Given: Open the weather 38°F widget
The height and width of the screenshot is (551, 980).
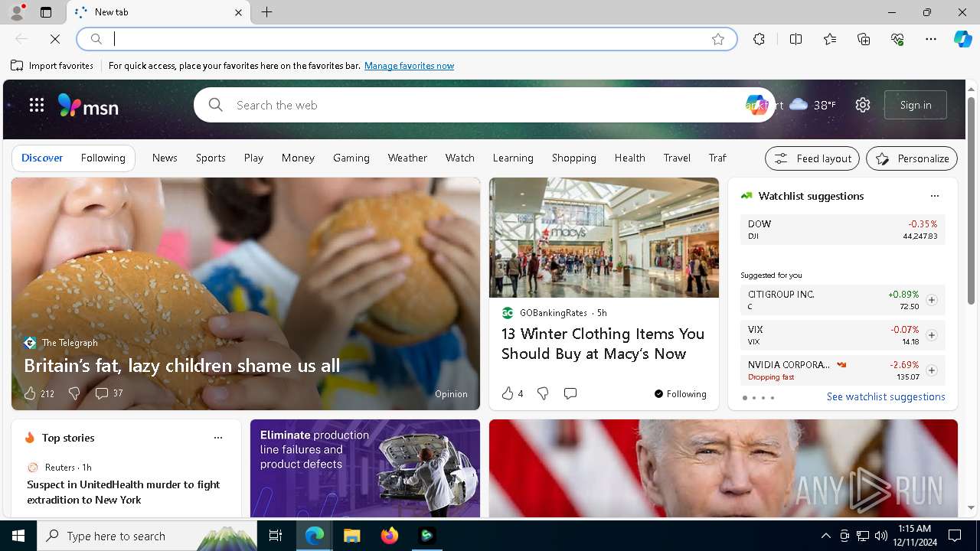Looking at the screenshot, I should pyautogui.click(x=812, y=105).
